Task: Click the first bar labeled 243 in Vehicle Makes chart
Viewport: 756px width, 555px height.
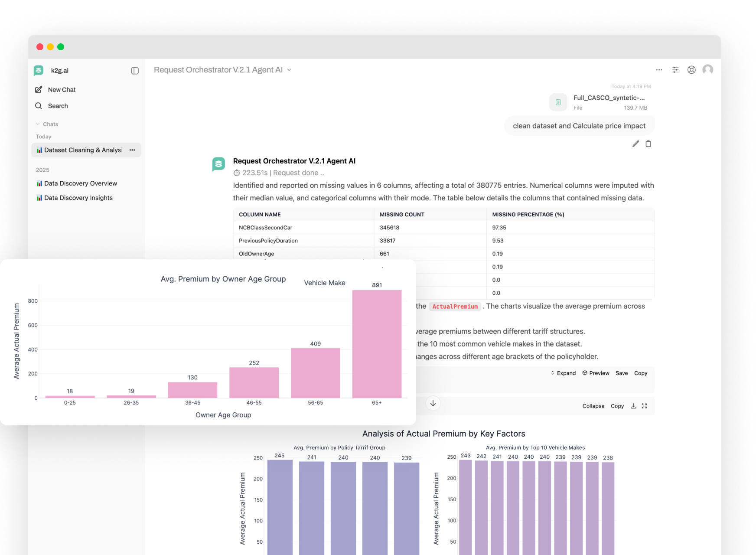Action: [x=466, y=507]
